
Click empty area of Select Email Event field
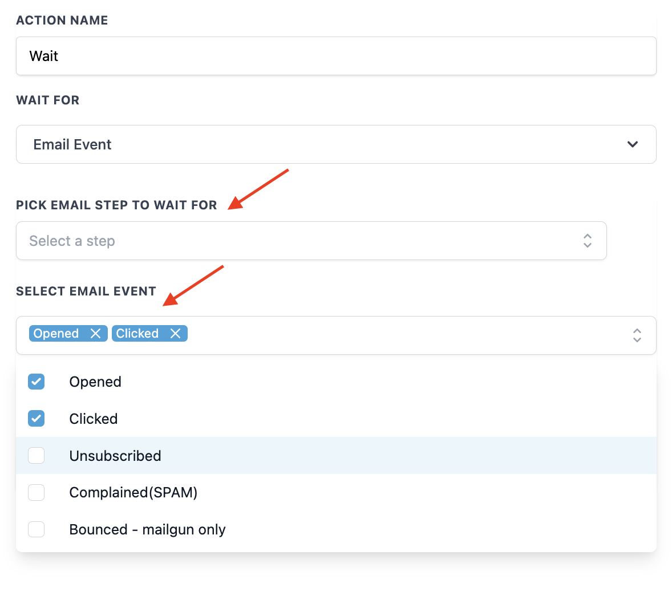[x=399, y=335]
